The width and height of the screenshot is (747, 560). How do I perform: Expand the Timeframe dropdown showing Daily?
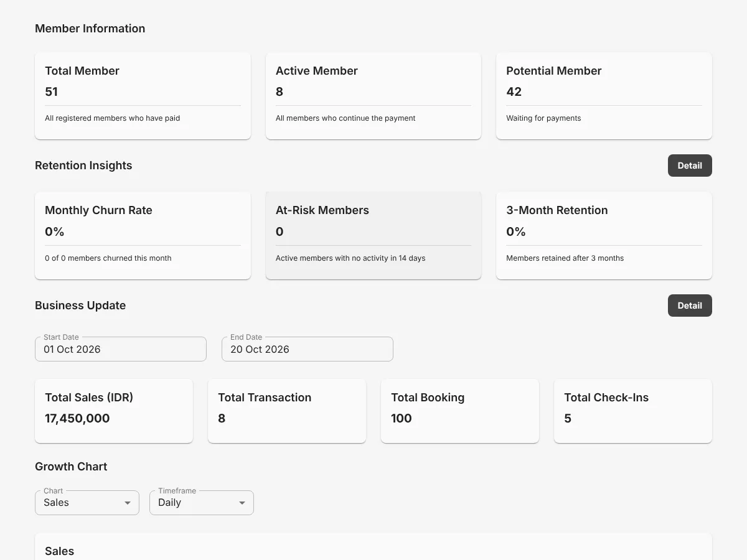click(x=202, y=503)
